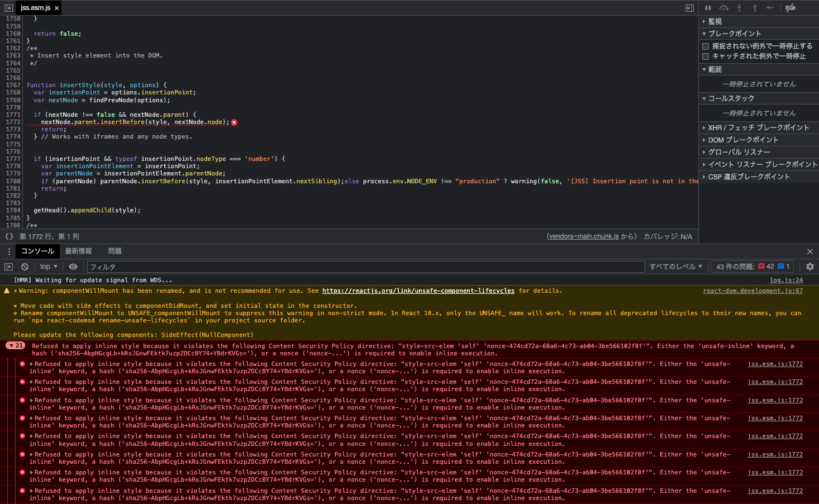819x504 pixels.
Task: Open the log.js:24 source link
Action: [x=786, y=280]
